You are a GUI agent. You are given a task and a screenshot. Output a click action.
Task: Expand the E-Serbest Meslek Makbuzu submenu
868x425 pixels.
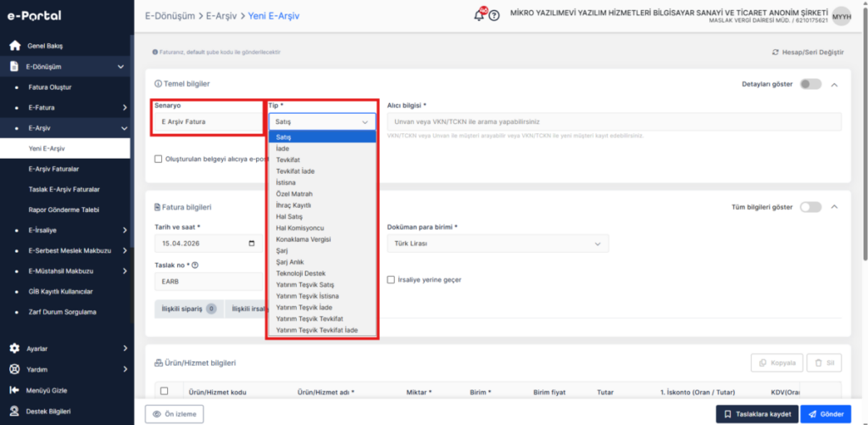tap(125, 250)
